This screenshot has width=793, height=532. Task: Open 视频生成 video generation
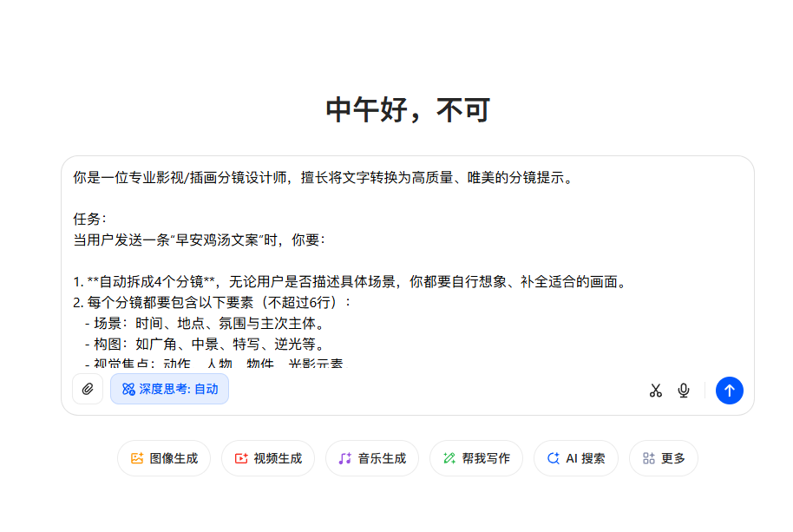click(x=268, y=458)
